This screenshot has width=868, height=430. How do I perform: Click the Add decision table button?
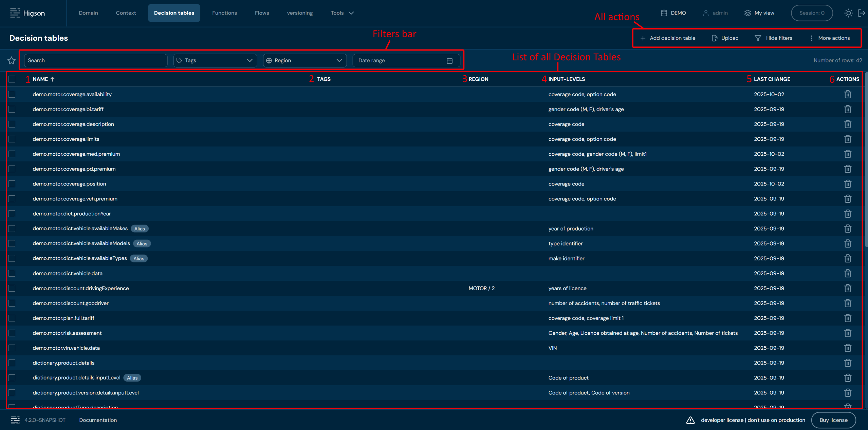pyautogui.click(x=667, y=38)
